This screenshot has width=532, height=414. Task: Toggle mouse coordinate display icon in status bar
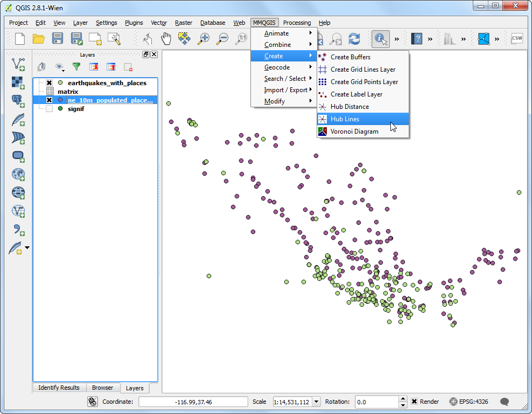click(92, 402)
